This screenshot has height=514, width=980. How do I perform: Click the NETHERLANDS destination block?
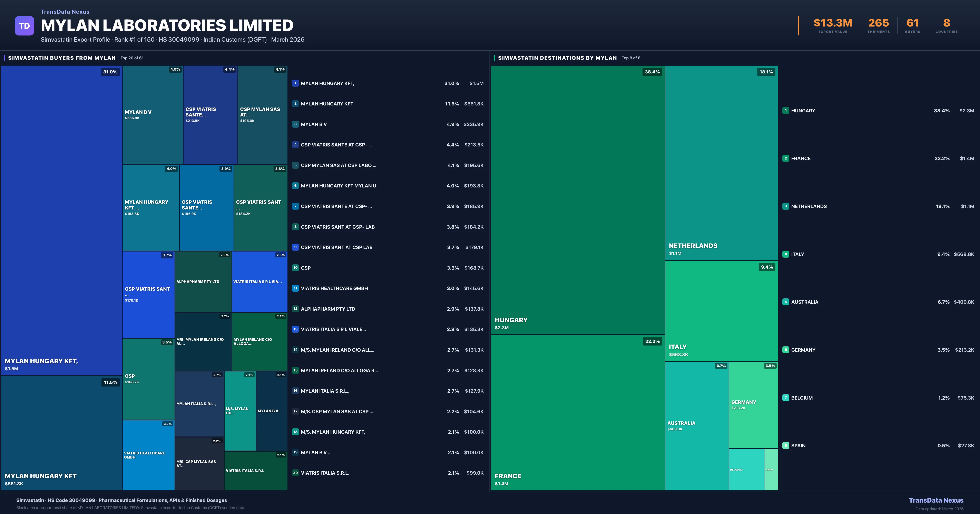[721, 163]
